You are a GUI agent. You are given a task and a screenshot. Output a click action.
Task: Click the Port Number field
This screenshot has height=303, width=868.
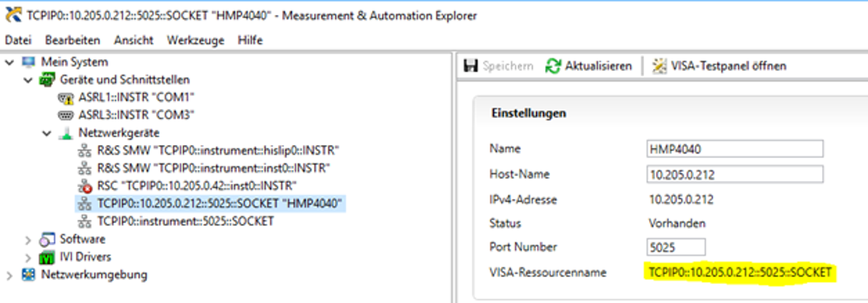coord(676,247)
